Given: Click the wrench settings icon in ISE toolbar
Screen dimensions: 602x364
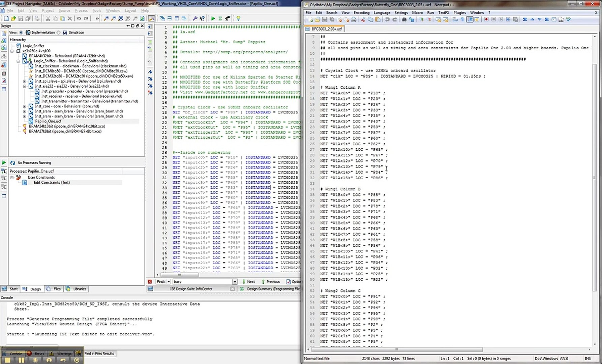Looking at the screenshot, I should [x=195, y=19].
